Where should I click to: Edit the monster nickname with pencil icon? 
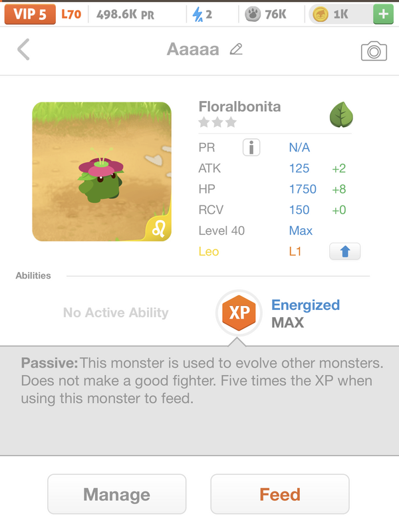tap(236, 49)
